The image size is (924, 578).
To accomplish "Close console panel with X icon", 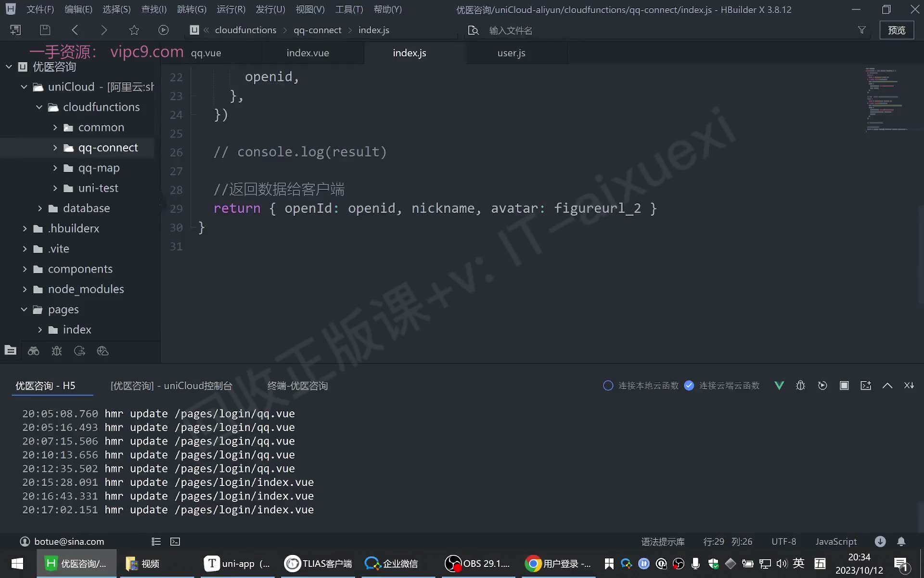I will tap(909, 385).
